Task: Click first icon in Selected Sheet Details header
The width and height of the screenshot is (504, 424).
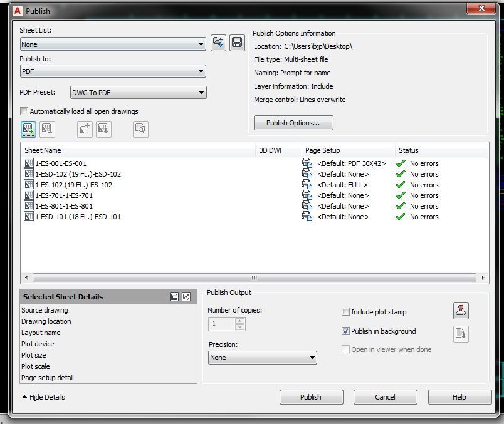Action: (174, 297)
